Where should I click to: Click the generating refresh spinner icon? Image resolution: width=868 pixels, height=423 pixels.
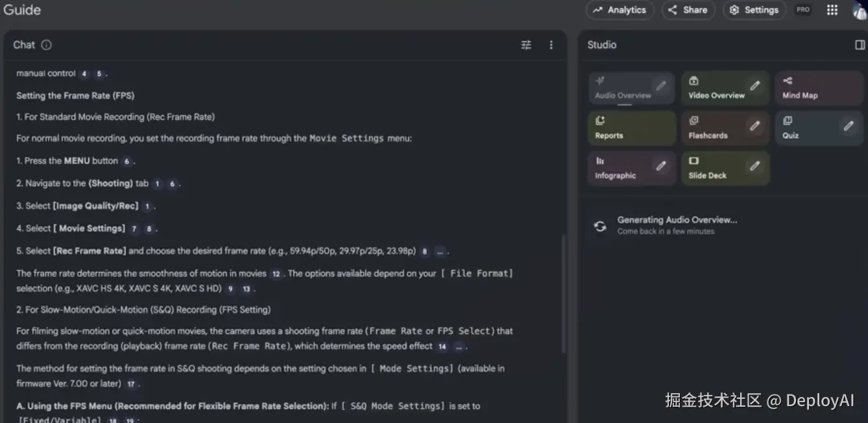pos(600,226)
